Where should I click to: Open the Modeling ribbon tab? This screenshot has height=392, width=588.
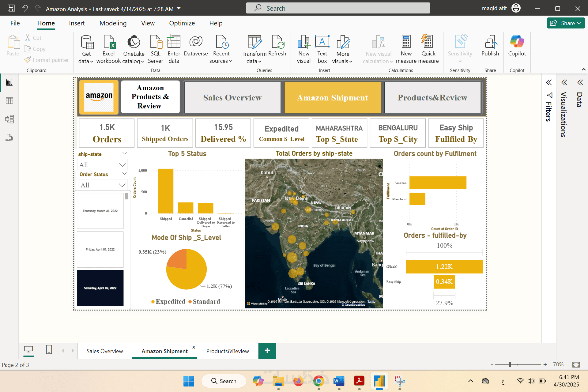pyautogui.click(x=113, y=23)
